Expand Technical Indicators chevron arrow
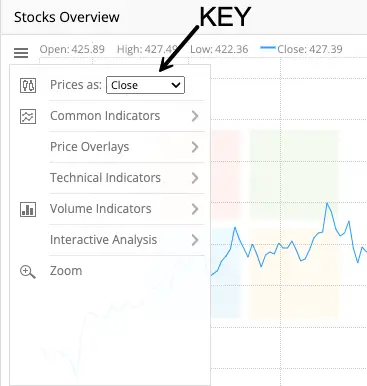Screen dimensions: 367x386 coord(195,178)
